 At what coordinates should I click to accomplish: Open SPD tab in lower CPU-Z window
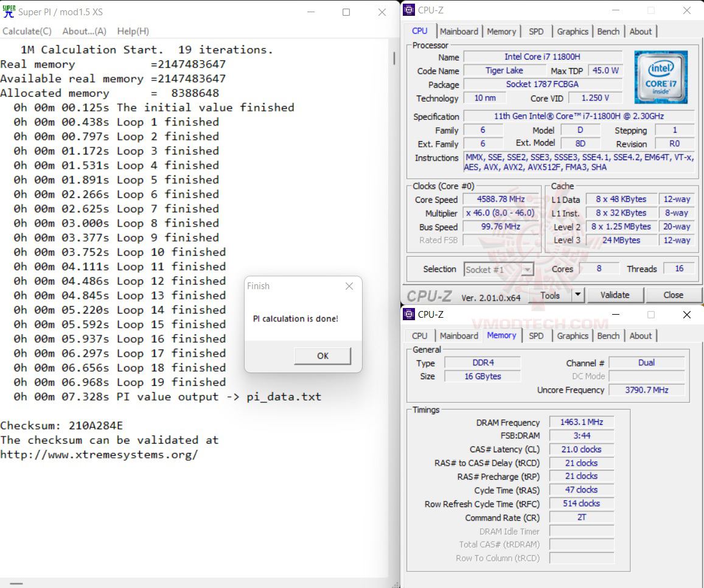click(x=536, y=335)
